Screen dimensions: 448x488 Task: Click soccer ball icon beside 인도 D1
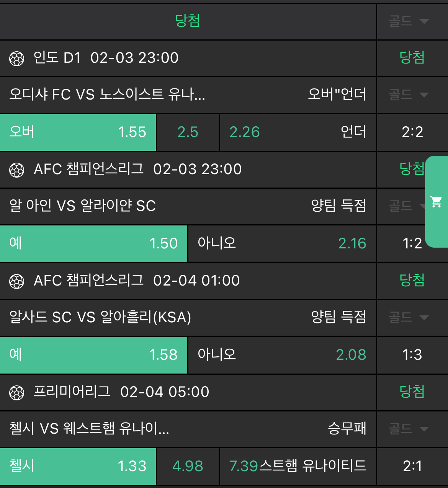pos(17,59)
